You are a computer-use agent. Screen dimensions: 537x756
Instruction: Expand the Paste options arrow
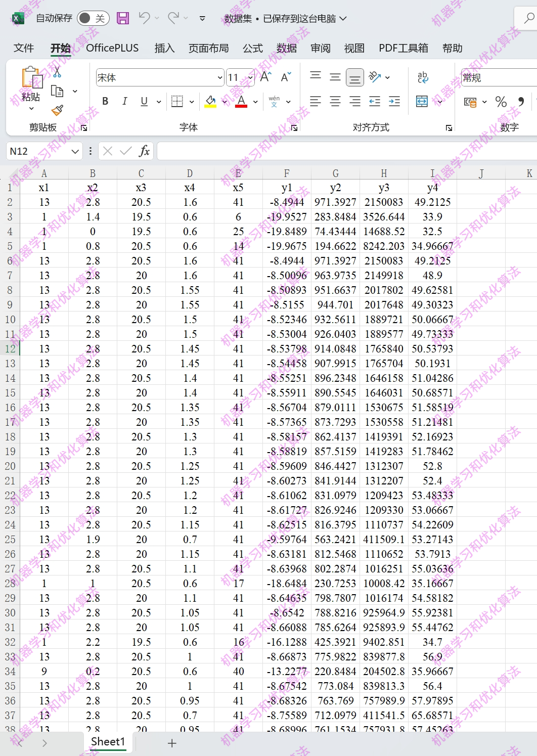point(31,109)
